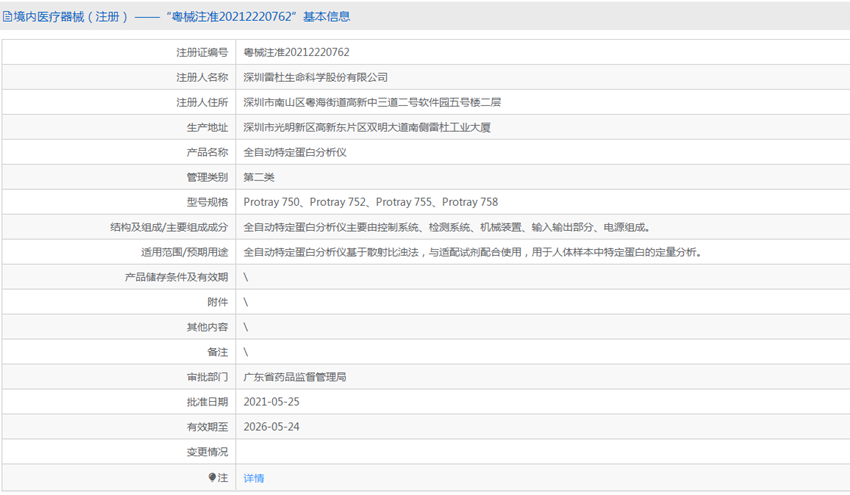Click the backslash value in the 附件 row
850x495 pixels.
coord(246,301)
